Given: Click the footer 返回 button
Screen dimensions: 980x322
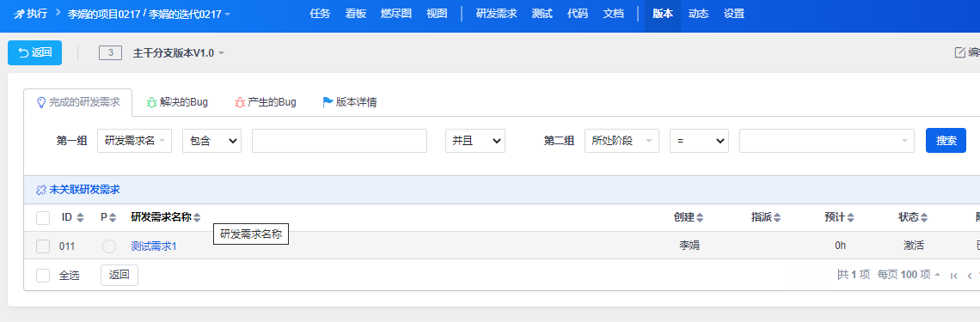Looking at the screenshot, I should (119, 275).
